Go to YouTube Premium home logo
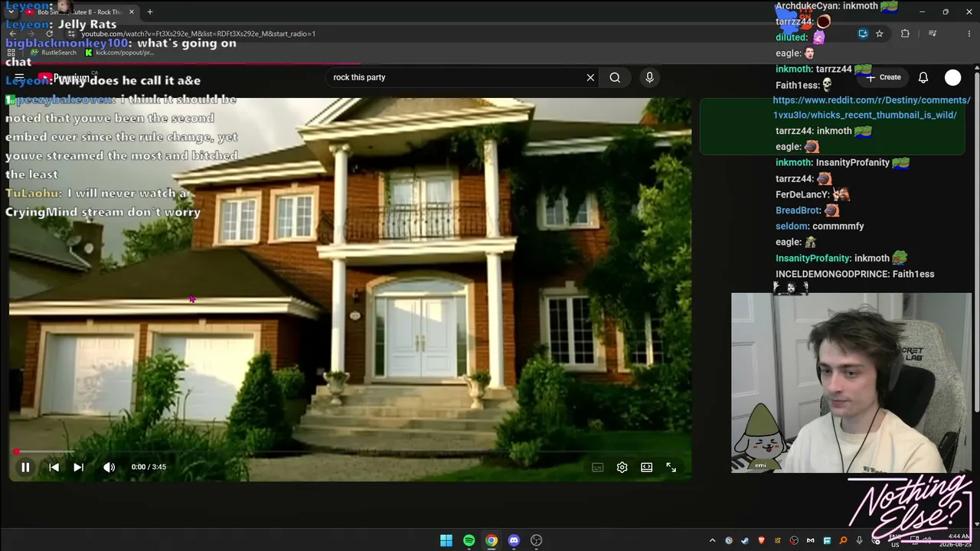The width and height of the screenshot is (980, 551). 64,78
